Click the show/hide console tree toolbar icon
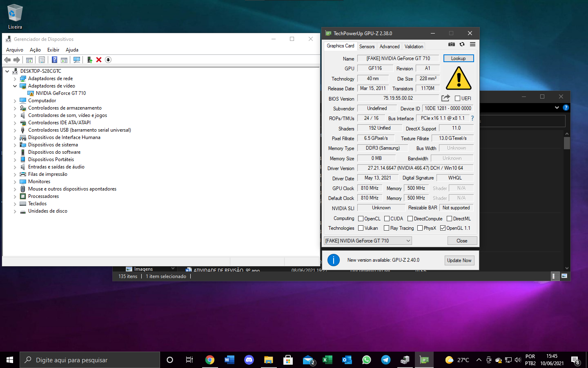The image size is (588, 368). coord(29,60)
